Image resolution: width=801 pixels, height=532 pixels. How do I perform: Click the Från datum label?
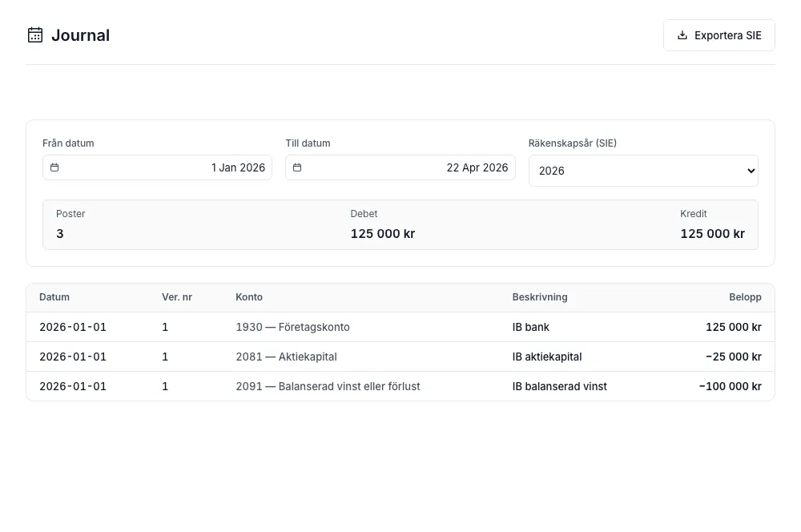pyautogui.click(x=68, y=143)
